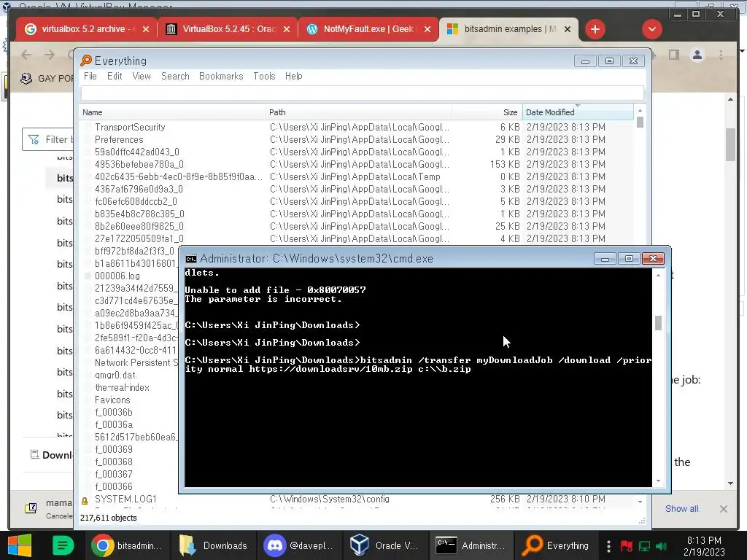Sort results by Name column header

(172, 112)
